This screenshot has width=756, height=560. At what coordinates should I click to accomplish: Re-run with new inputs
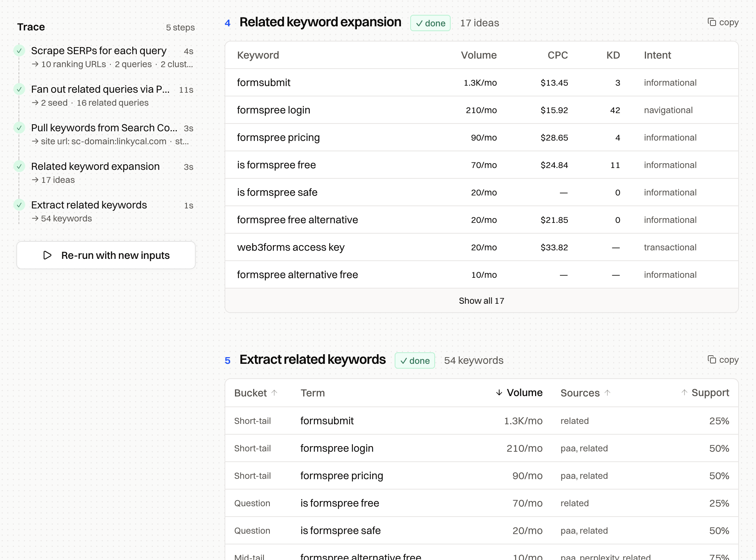(106, 255)
